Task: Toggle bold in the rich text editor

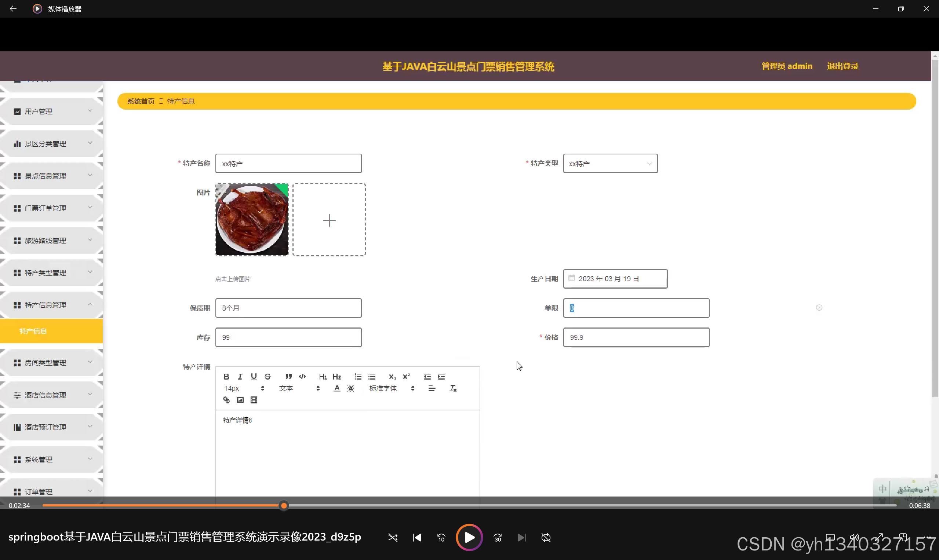Action: point(226,376)
